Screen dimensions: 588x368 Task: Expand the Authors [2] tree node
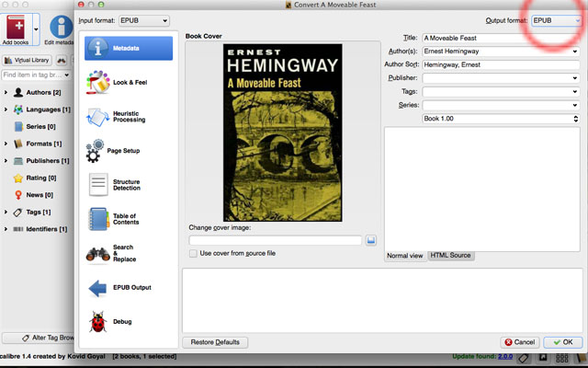tap(6, 92)
